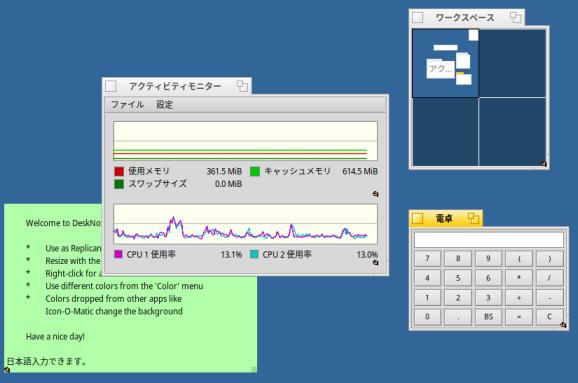Click the DeskNotes replicant handle icon
578x383 pixels.
coord(7,369)
